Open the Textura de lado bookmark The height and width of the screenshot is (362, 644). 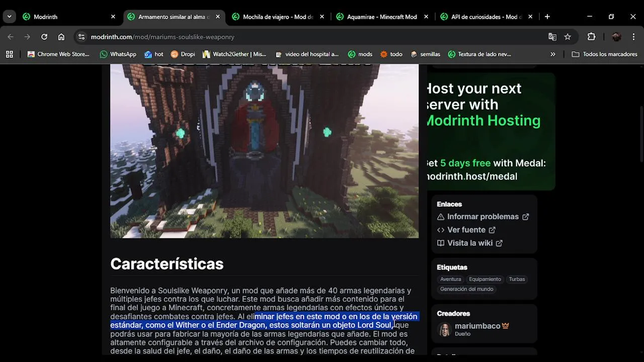point(479,54)
